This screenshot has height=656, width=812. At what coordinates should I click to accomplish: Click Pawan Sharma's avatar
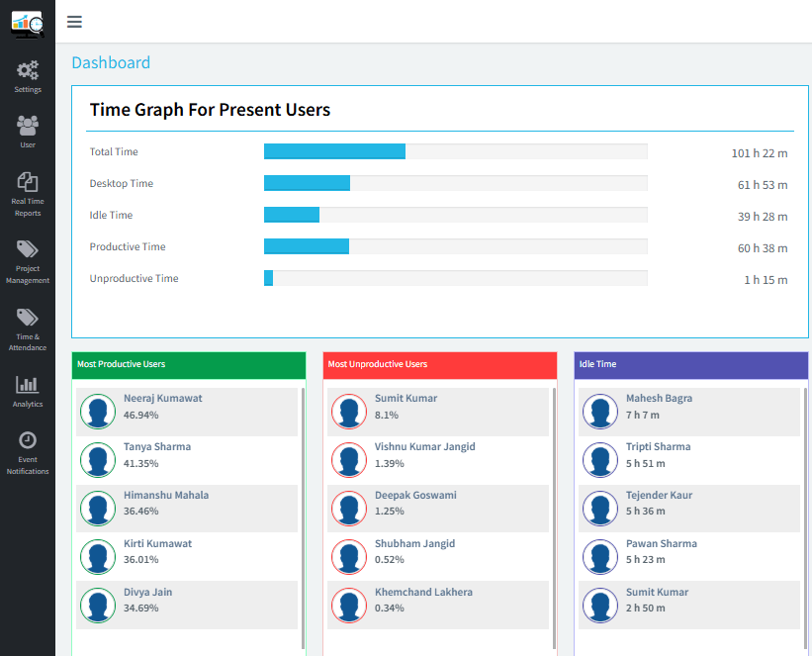(600, 556)
